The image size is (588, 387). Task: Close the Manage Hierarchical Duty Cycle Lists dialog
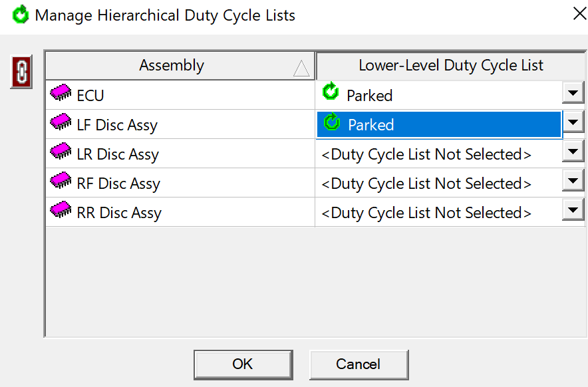click(x=580, y=14)
